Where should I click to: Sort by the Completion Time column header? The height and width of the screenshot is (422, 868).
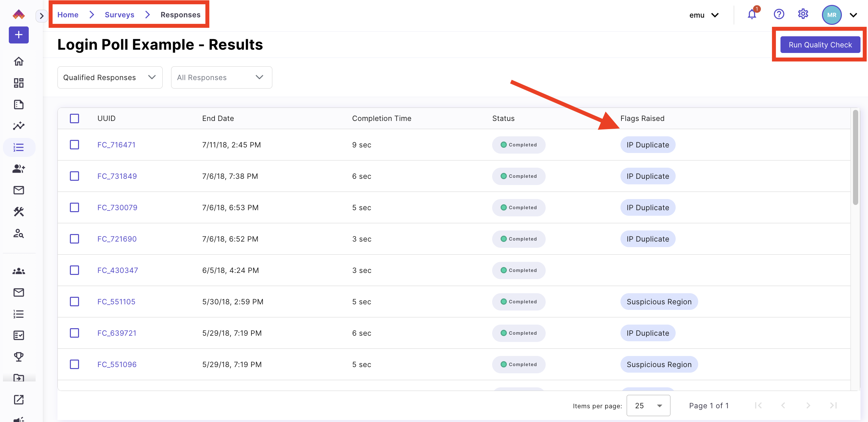pos(382,118)
